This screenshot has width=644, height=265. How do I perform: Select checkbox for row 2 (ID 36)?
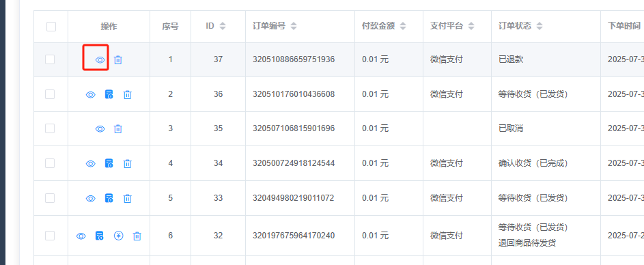(x=50, y=94)
